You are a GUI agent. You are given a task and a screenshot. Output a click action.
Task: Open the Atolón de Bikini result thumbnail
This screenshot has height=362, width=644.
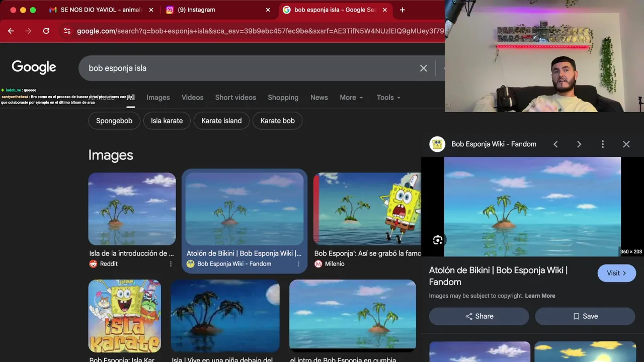(x=245, y=209)
